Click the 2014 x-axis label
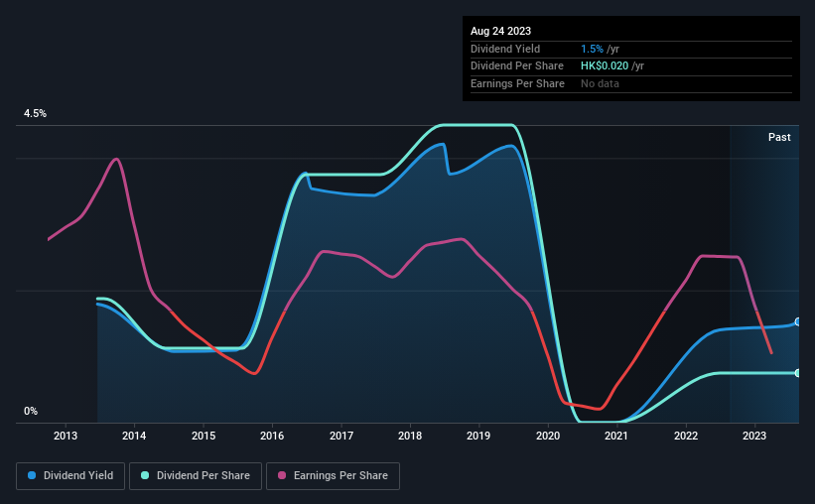Image resolution: width=815 pixels, height=504 pixels. 134,436
